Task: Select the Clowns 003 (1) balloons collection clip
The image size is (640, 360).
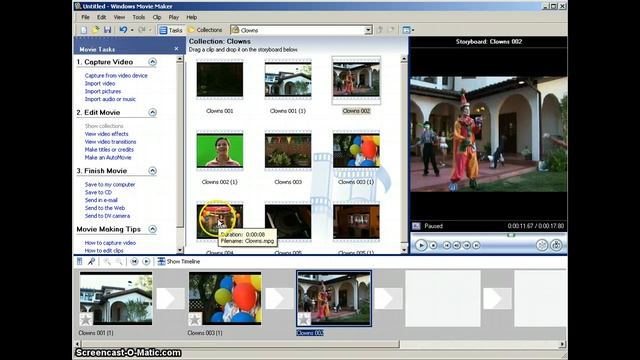Action: (356, 151)
